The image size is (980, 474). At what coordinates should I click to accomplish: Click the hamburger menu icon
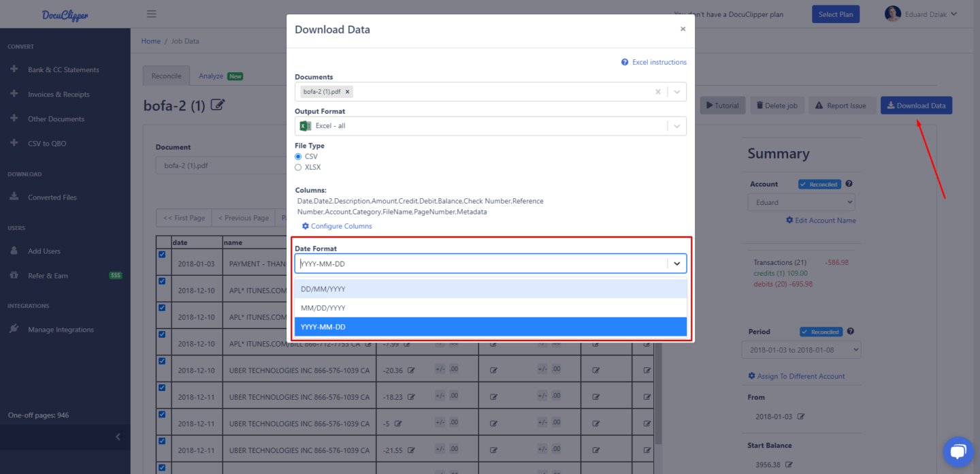pyautogui.click(x=151, y=14)
